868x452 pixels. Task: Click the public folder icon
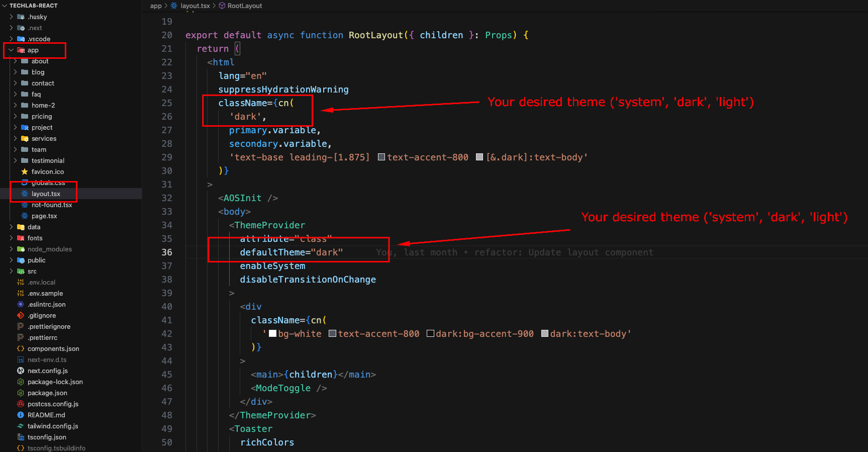[x=21, y=260]
